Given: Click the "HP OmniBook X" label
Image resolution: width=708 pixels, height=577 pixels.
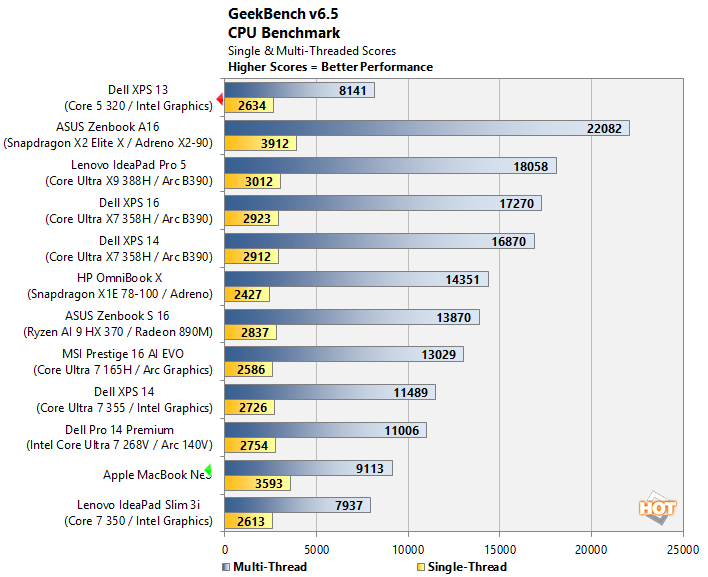Looking at the screenshot, I should (120, 278).
